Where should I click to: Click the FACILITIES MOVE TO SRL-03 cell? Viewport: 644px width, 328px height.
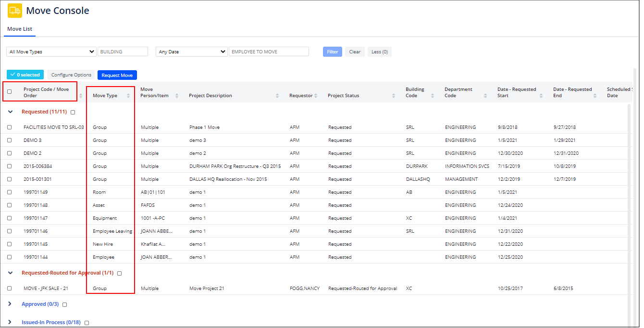[x=54, y=127]
